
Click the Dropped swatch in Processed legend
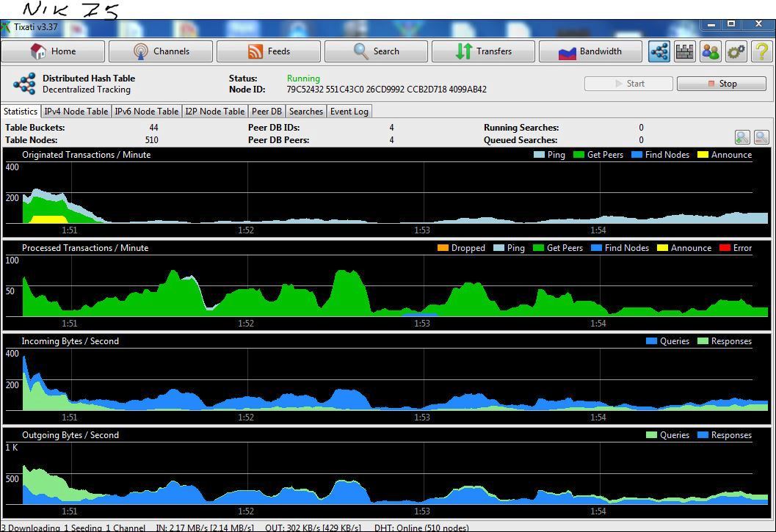pyautogui.click(x=443, y=248)
